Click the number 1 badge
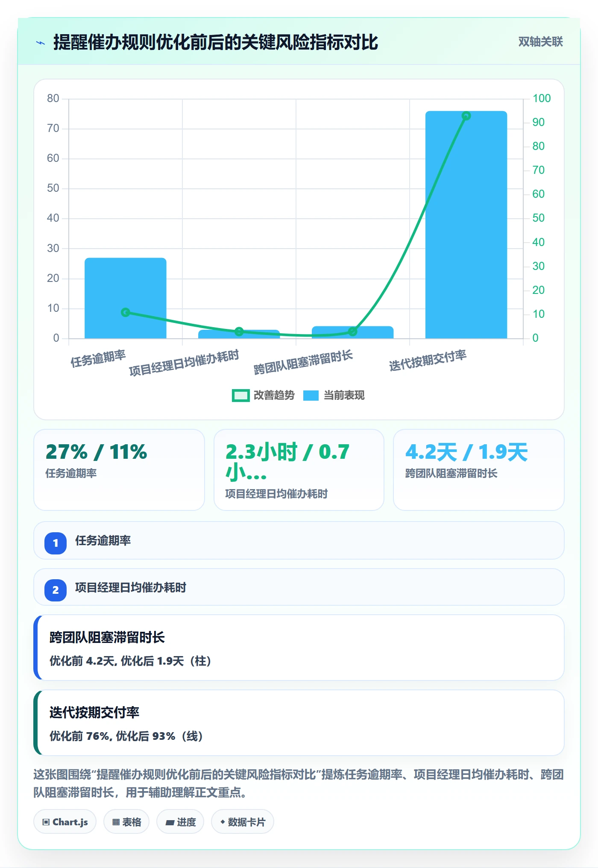The image size is (598, 868). (x=56, y=543)
